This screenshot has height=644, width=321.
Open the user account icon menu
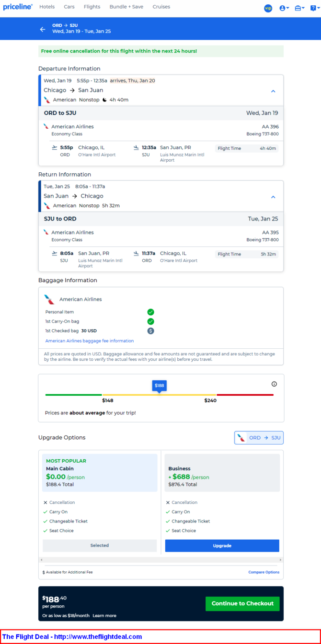(284, 8)
